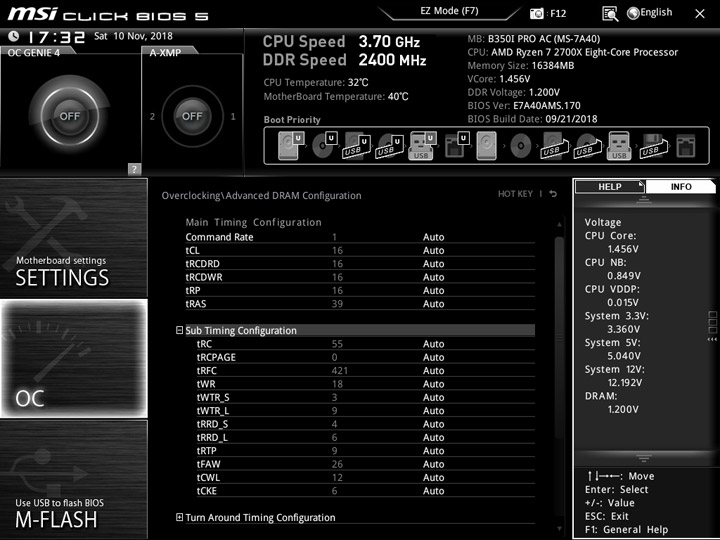Click the OC GENIE 4 tab label

pos(34,52)
